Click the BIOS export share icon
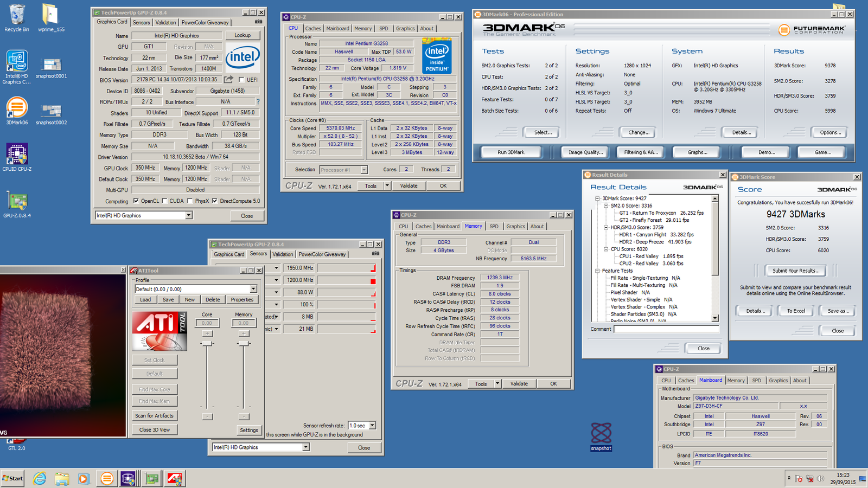 229,80
